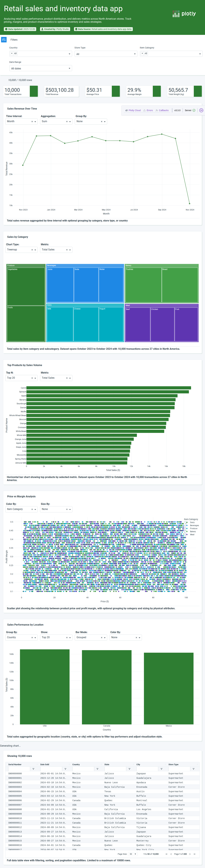205x868 pixels.
Task: Expand the location Color By dropdown
Action: [x=140, y=638]
